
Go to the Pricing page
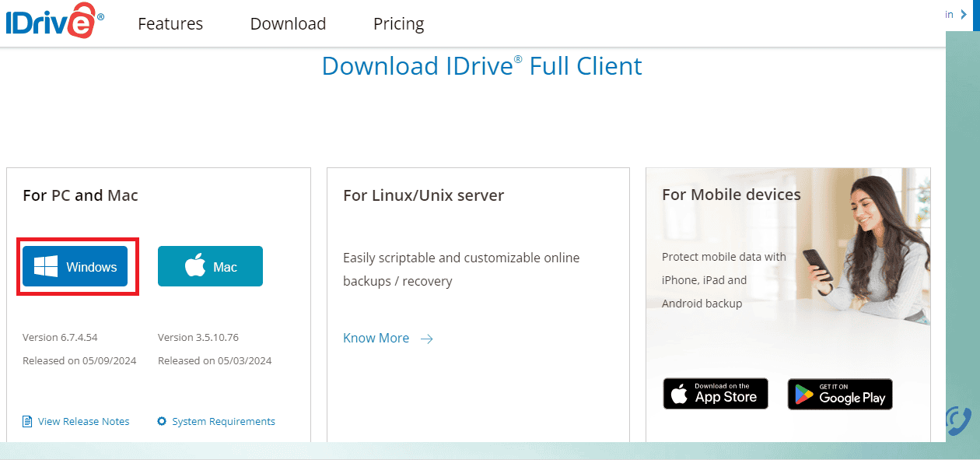click(x=398, y=24)
